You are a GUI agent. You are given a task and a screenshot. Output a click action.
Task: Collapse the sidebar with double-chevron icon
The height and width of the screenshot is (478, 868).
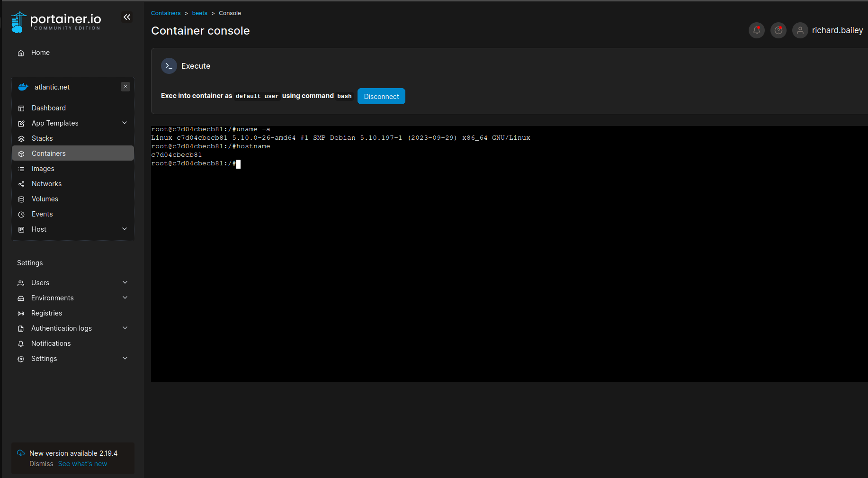(x=127, y=17)
